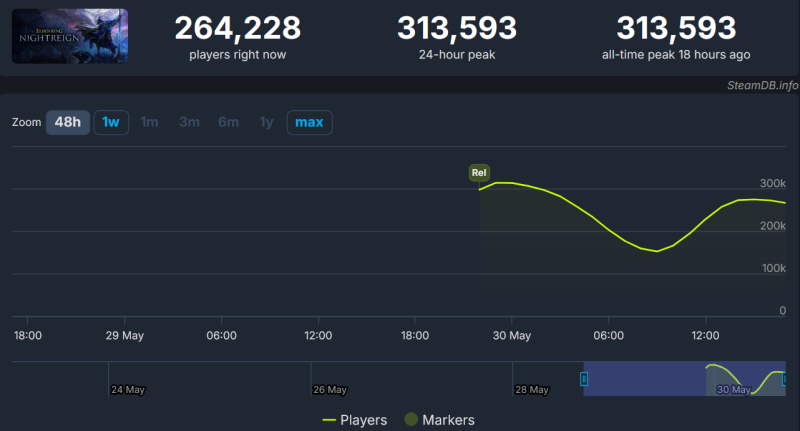
Task: Switch chart zoom to 1w
Action: coord(111,122)
